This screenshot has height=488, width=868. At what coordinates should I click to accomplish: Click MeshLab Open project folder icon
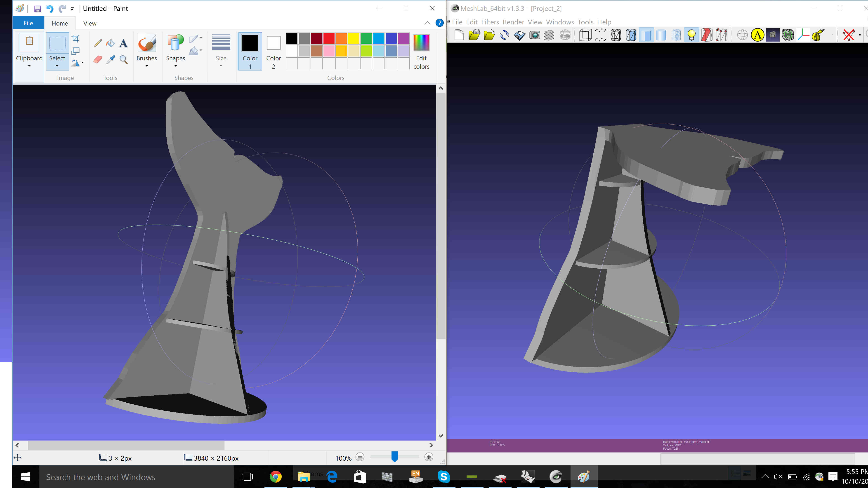[474, 35]
